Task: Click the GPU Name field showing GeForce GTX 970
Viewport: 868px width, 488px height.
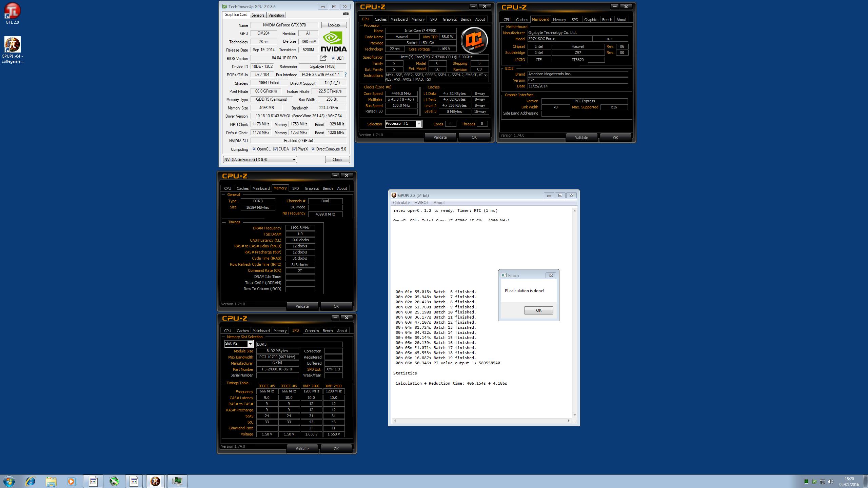Action: click(x=284, y=25)
